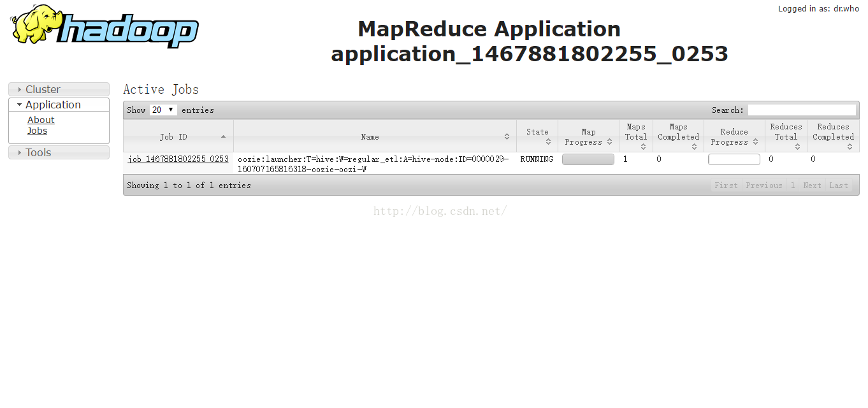Image resolution: width=868 pixels, height=408 pixels.
Task: Go to Next page of entries
Action: (812, 186)
